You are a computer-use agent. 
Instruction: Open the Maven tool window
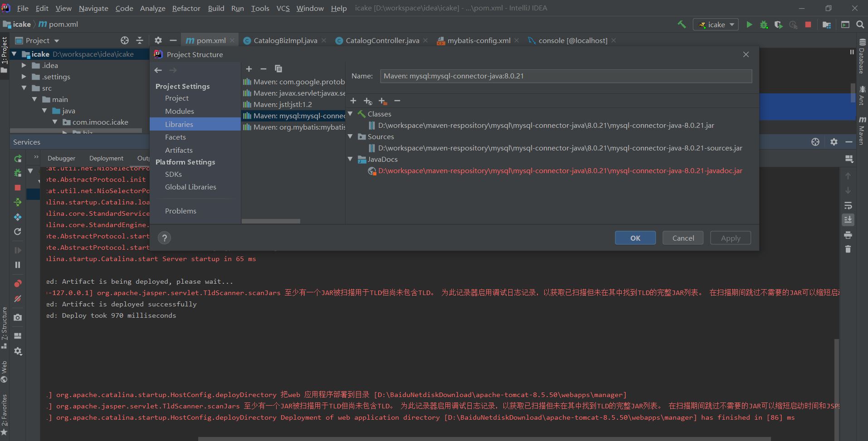pos(862,131)
